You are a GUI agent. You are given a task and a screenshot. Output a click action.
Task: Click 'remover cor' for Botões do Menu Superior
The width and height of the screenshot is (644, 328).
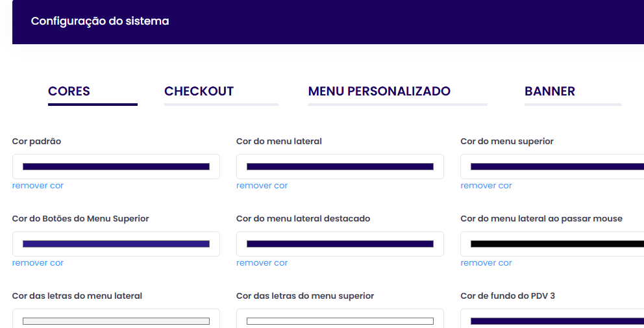pyautogui.click(x=38, y=263)
